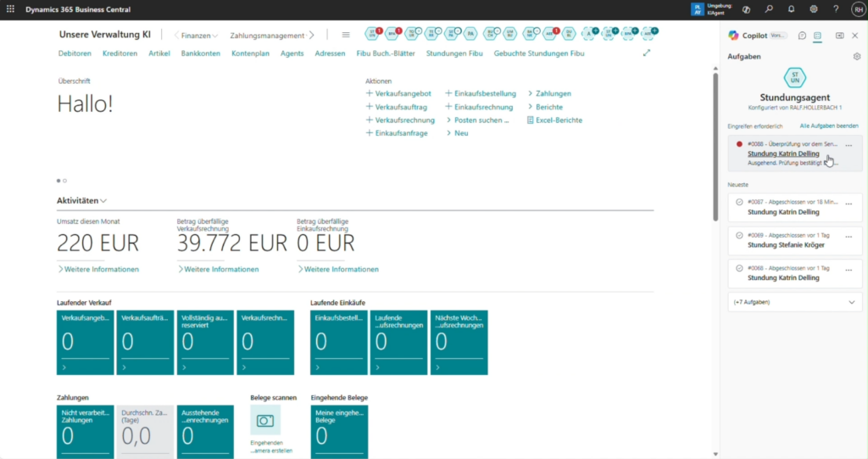Open Fibu Buch.-Blätter menu item
This screenshot has height=459, width=868.
386,53
